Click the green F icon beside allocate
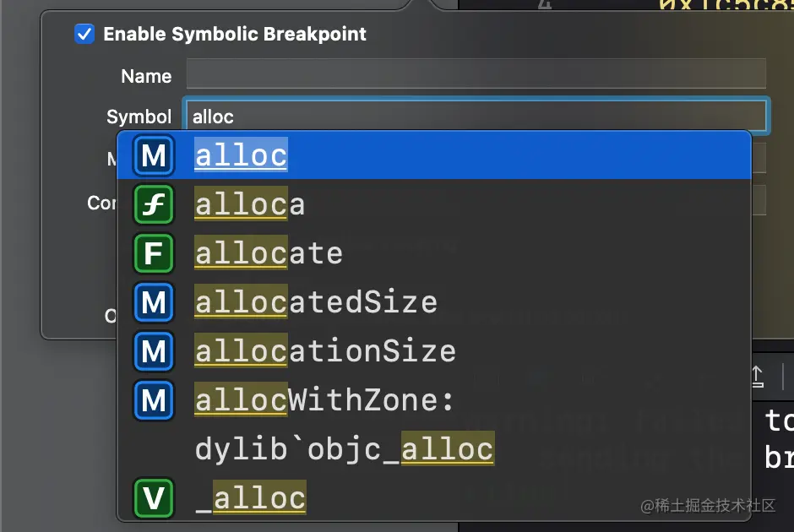 (x=154, y=253)
